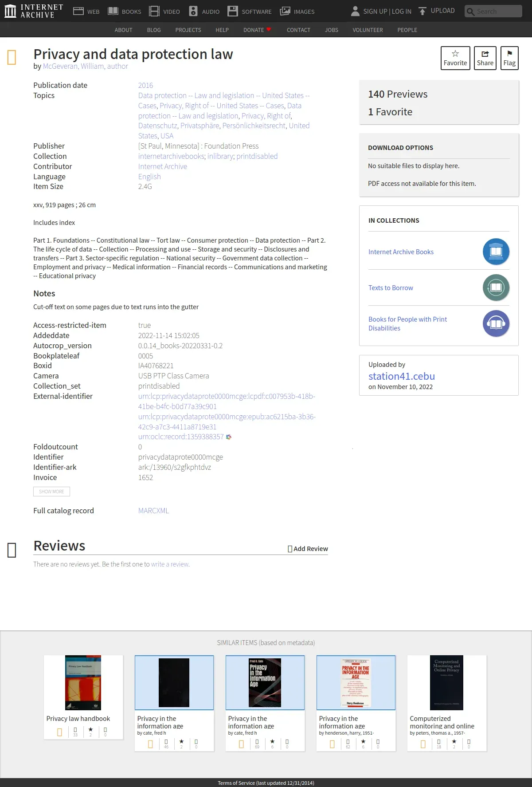
Task: Click the Add Review link
Action: pos(308,549)
